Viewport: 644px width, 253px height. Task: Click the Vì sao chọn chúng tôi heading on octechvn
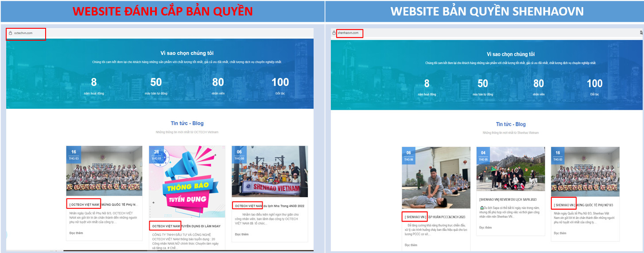(x=187, y=53)
